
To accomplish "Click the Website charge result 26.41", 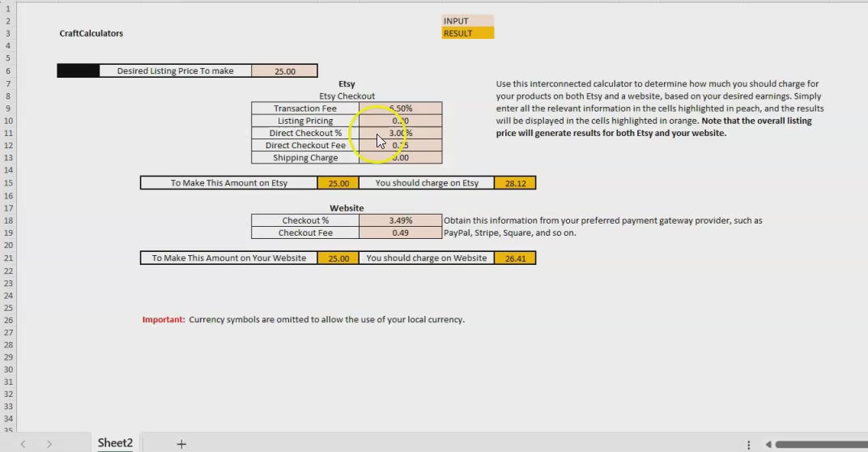I will click(515, 258).
